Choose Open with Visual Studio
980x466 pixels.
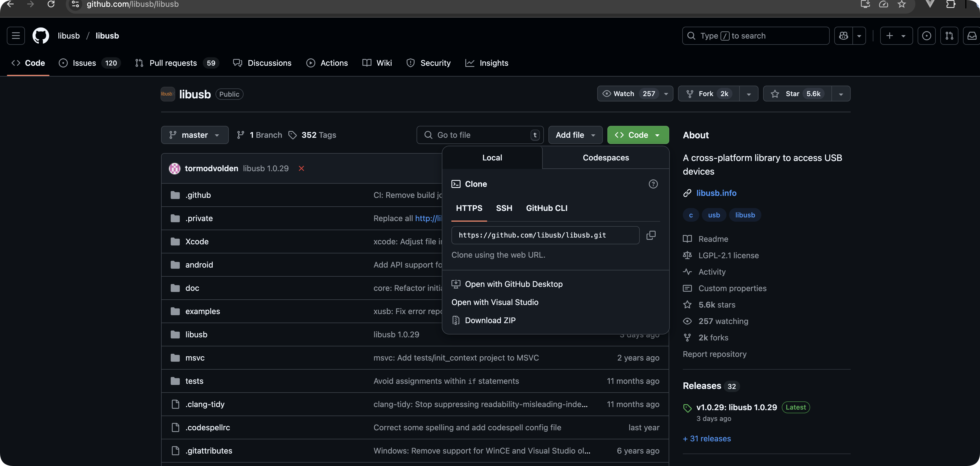[495, 302]
